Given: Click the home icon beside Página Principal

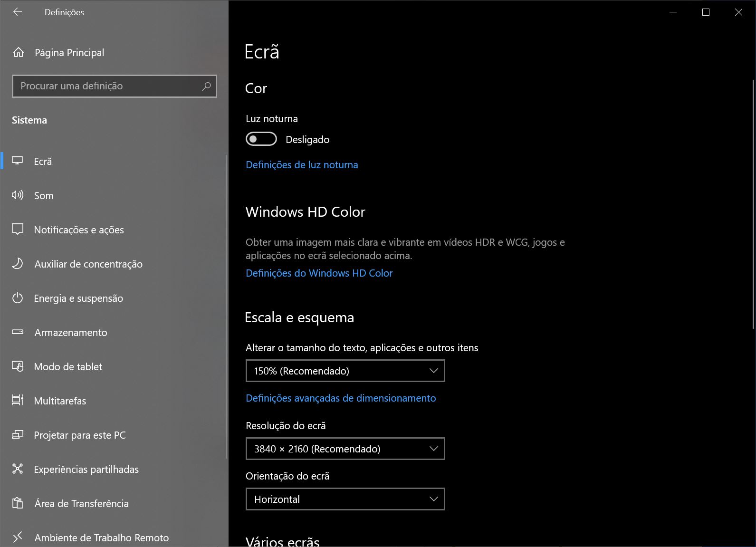Looking at the screenshot, I should (19, 52).
